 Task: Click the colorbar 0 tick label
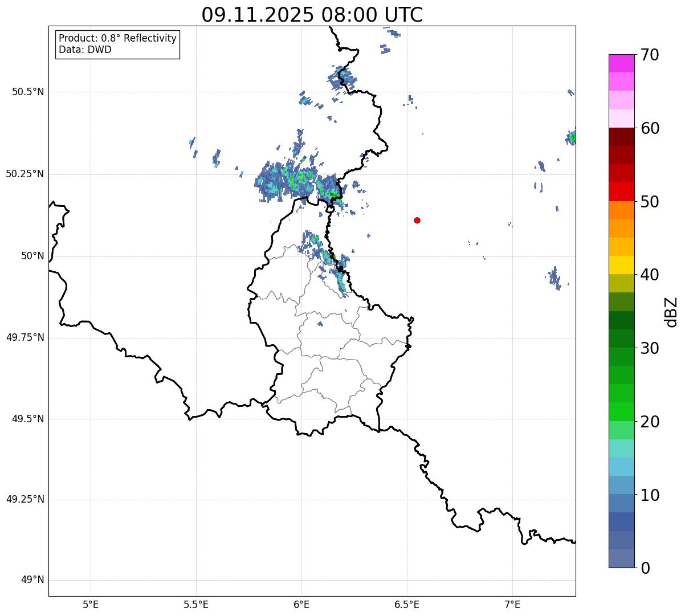pos(645,568)
